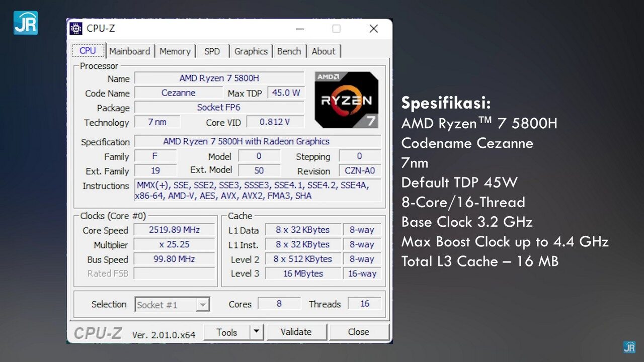The image size is (644, 362).
Task: Click the Threads value 16
Action: coord(365,304)
